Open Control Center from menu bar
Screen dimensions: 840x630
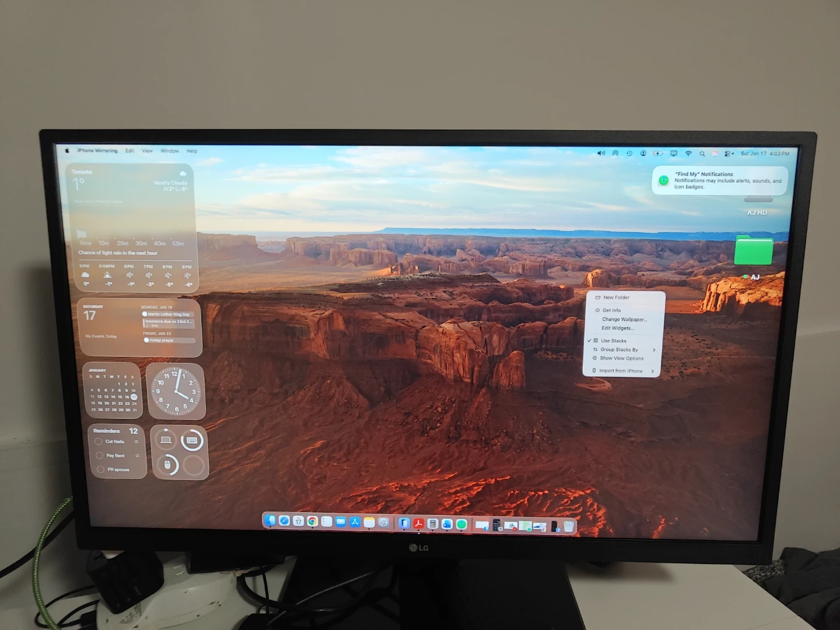(x=729, y=154)
